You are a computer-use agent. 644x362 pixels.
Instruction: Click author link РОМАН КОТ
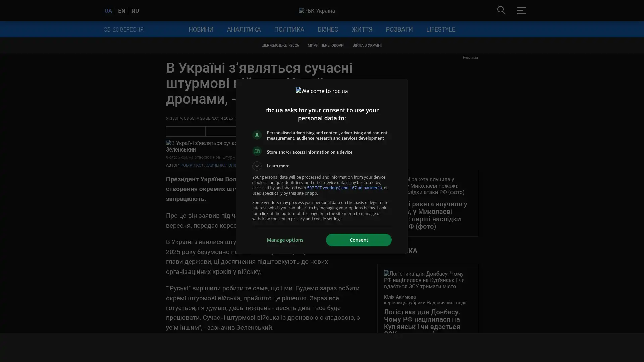[x=192, y=165]
